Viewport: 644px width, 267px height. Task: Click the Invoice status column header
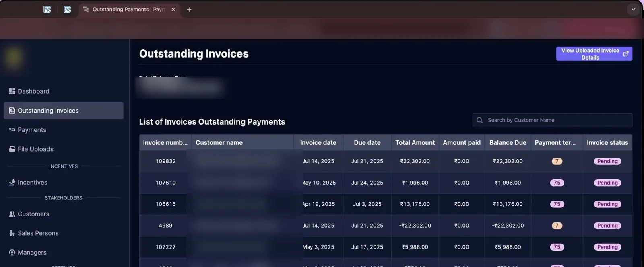pos(607,143)
